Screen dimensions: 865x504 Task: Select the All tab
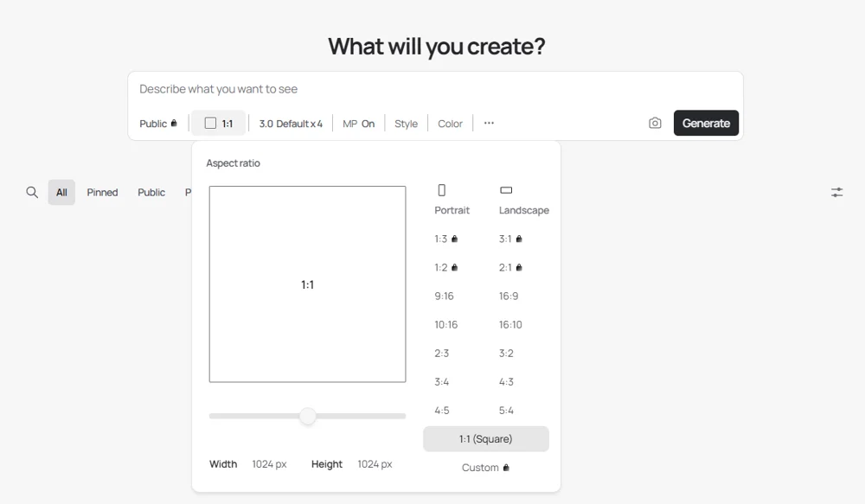pyautogui.click(x=61, y=193)
